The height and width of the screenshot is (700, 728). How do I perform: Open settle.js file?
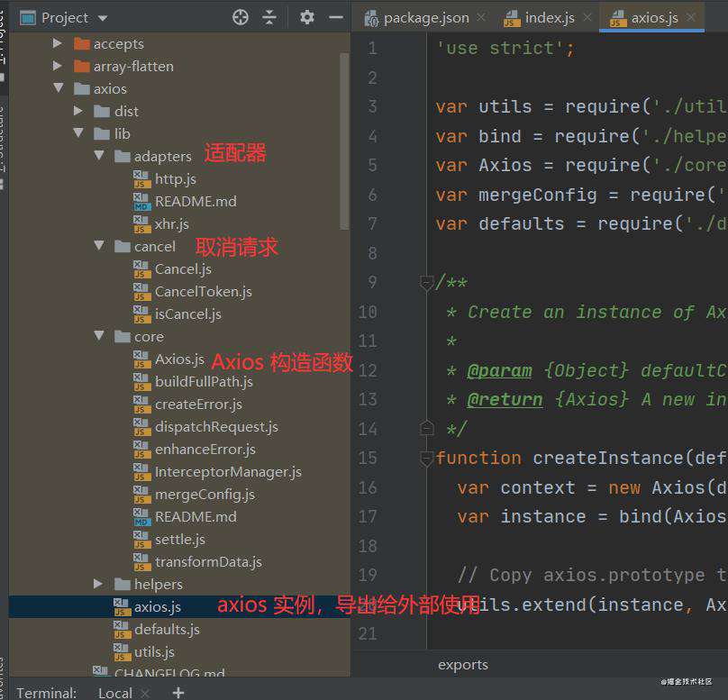(x=179, y=540)
